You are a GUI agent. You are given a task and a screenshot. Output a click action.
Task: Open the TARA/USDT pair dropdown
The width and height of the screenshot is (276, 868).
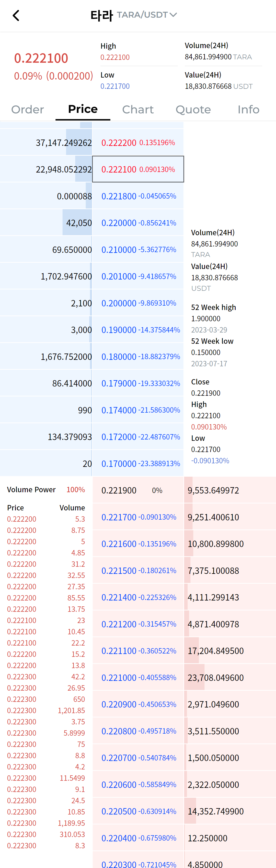pos(147,15)
